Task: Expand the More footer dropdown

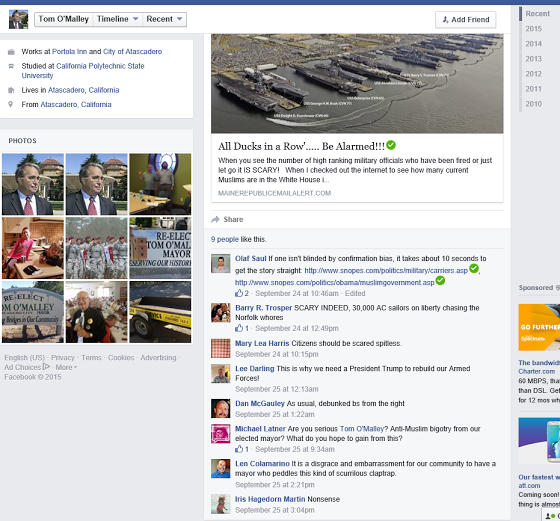Action: pos(66,367)
